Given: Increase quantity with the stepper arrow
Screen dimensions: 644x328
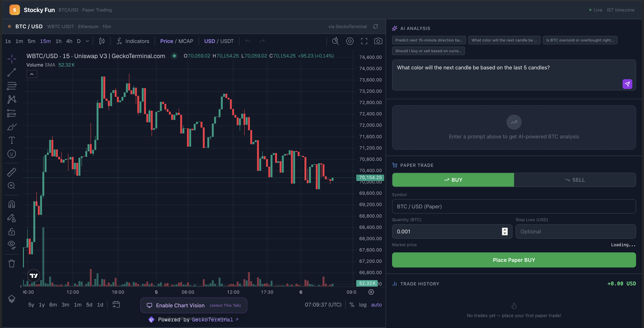Looking at the screenshot, I should click(505, 229).
